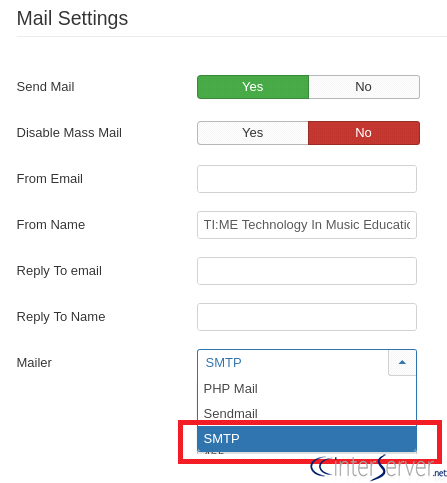Click the Reply To Name label
447x483 pixels.
click(61, 317)
